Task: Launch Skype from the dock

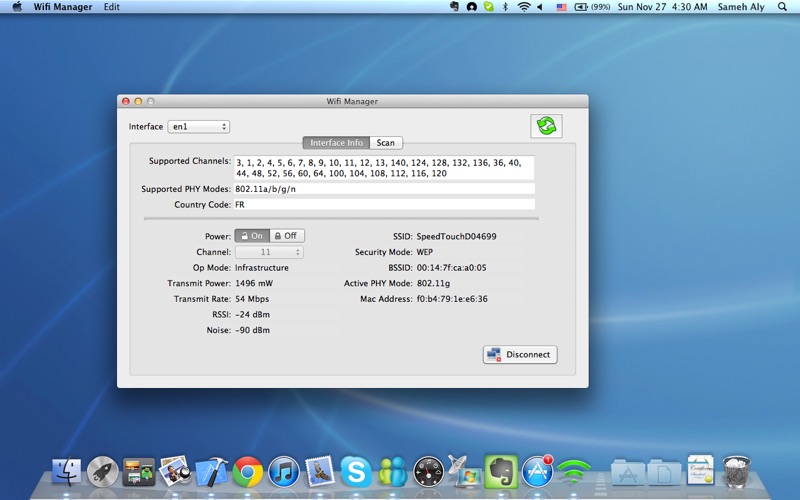Action: coord(355,471)
